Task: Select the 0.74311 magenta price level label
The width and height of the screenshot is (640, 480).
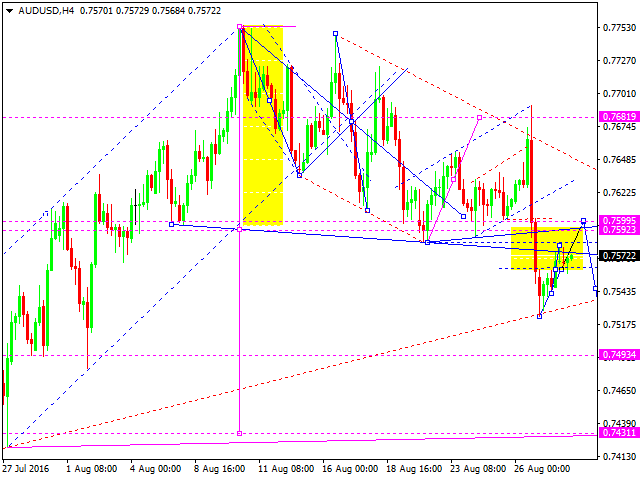Action: tap(620, 433)
